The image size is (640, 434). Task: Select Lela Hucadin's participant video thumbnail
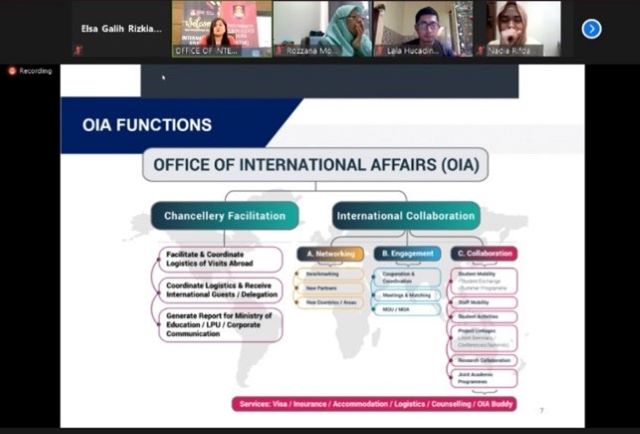(x=423, y=29)
